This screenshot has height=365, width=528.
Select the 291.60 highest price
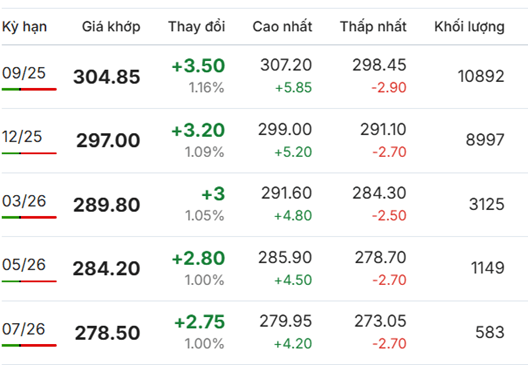287,193
